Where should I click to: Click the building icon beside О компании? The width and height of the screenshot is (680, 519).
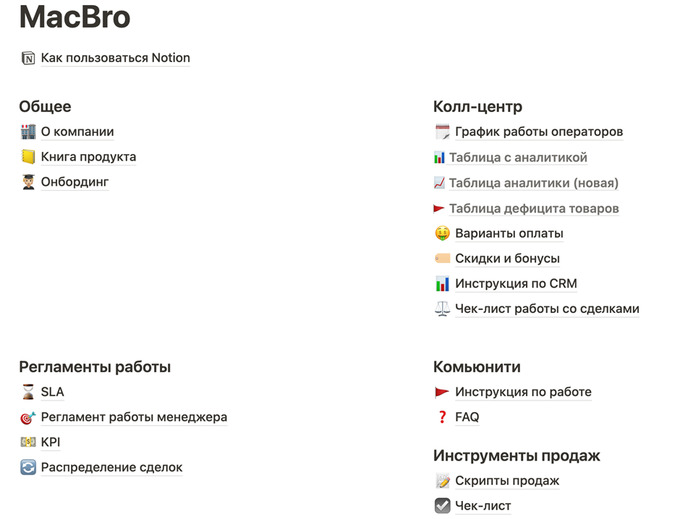pos(28,131)
